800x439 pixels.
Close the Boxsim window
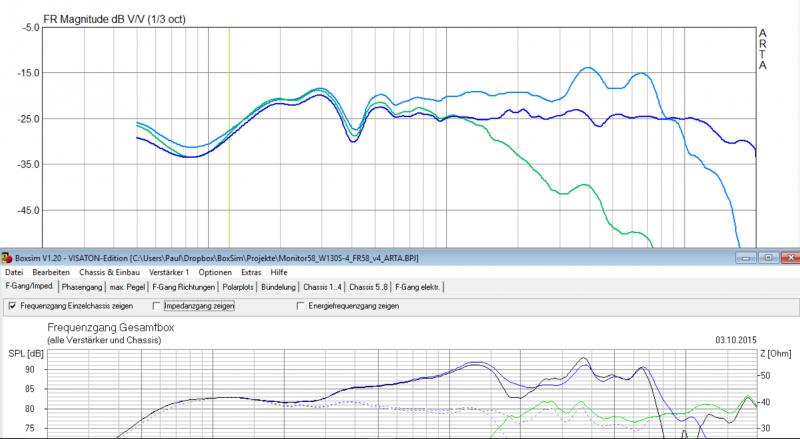791,258
